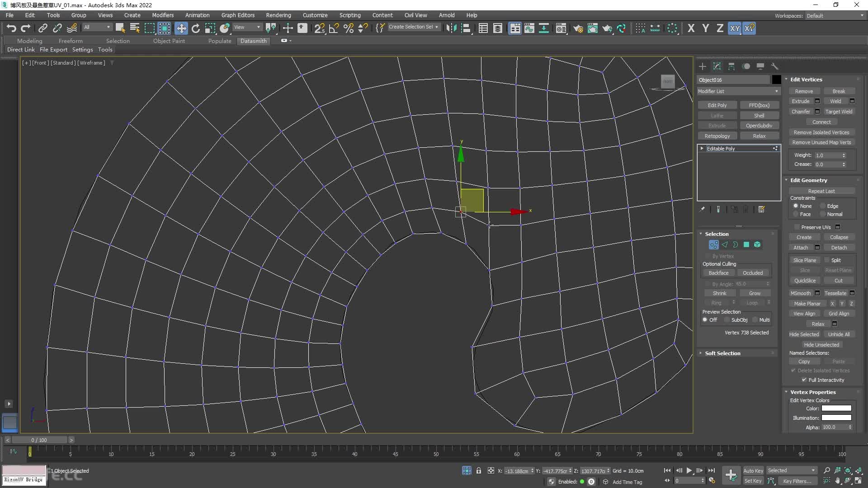The height and width of the screenshot is (488, 868).
Task: Open the Hierarchy command panel tab
Action: coord(731,66)
